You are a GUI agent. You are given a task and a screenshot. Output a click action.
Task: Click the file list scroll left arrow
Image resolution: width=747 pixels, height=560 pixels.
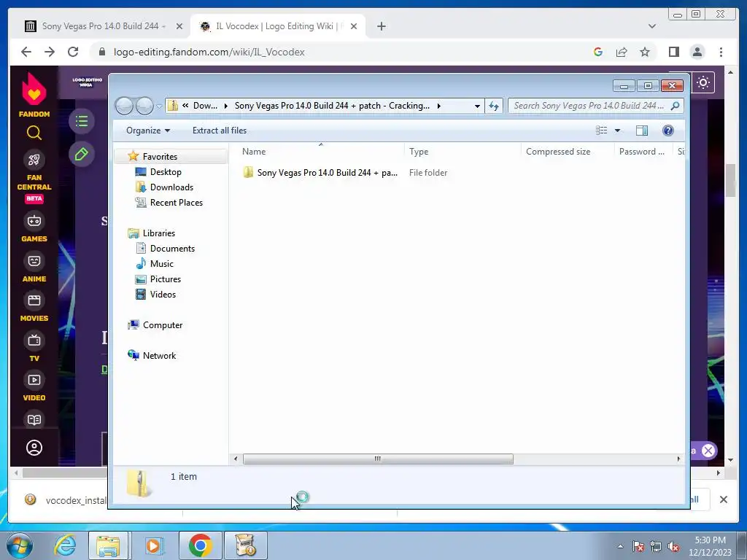236,459
